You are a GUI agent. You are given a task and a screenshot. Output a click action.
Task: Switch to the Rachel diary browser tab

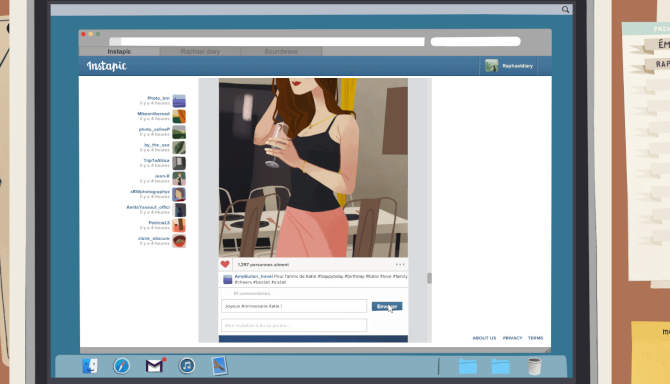tap(200, 51)
